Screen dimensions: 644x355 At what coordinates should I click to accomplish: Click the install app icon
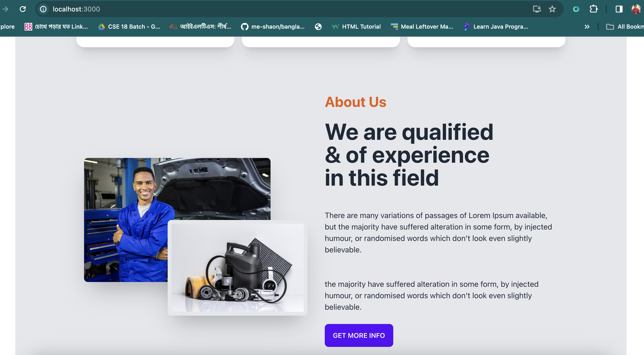(537, 9)
